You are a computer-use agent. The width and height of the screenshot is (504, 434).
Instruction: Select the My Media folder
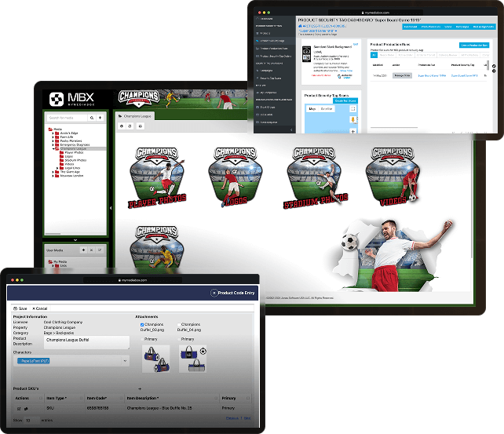(57, 262)
